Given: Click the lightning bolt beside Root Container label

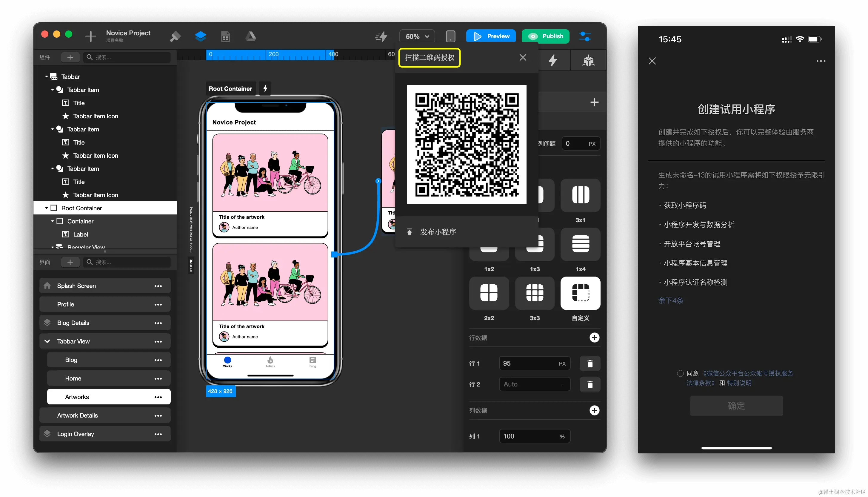Looking at the screenshot, I should 265,88.
